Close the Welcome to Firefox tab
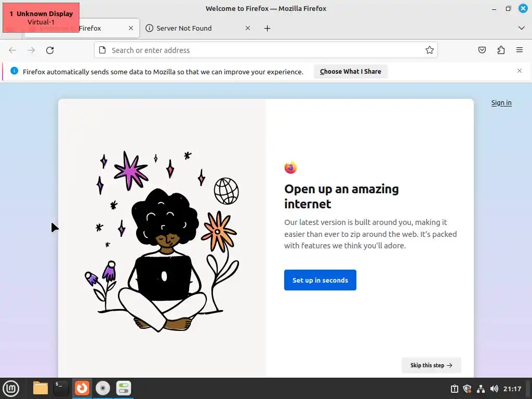Image resolution: width=532 pixels, height=399 pixels. pyautogui.click(x=131, y=28)
